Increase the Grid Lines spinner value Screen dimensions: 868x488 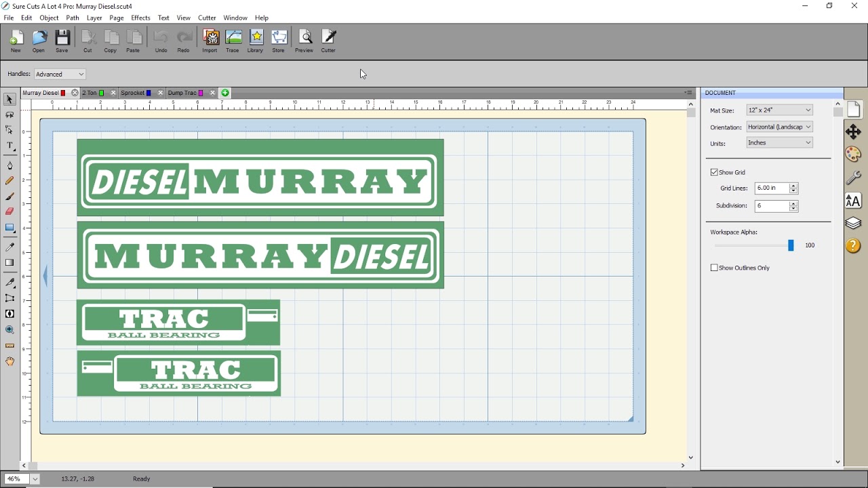click(794, 186)
